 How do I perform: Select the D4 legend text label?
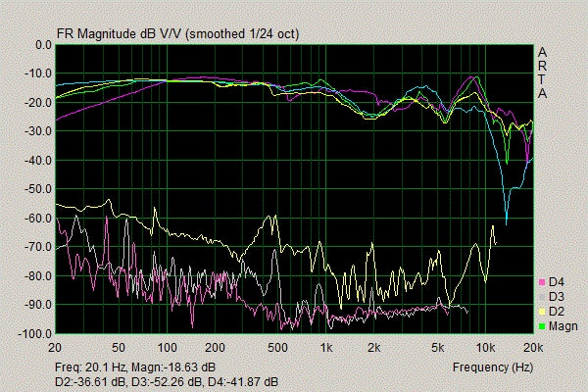click(557, 283)
